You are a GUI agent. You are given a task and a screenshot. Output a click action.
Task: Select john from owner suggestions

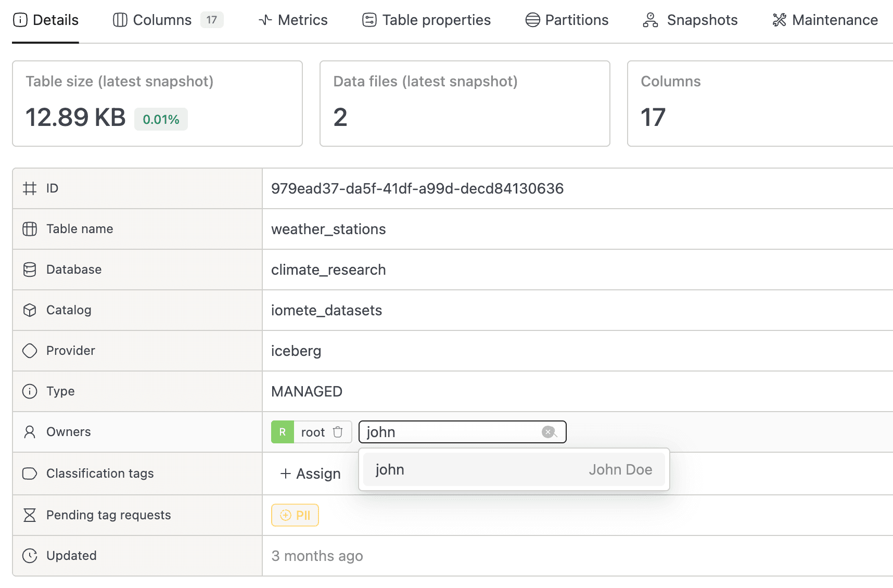click(513, 469)
